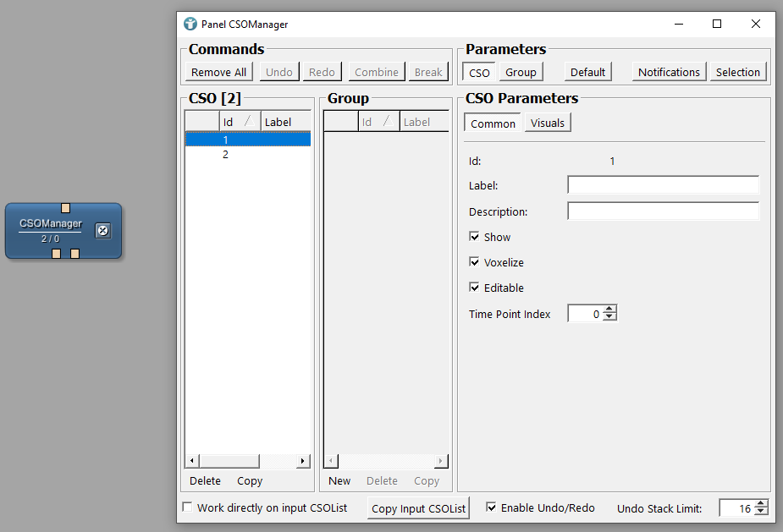
Task: Click the Label column header in CSO list
Action: [284, 122]
